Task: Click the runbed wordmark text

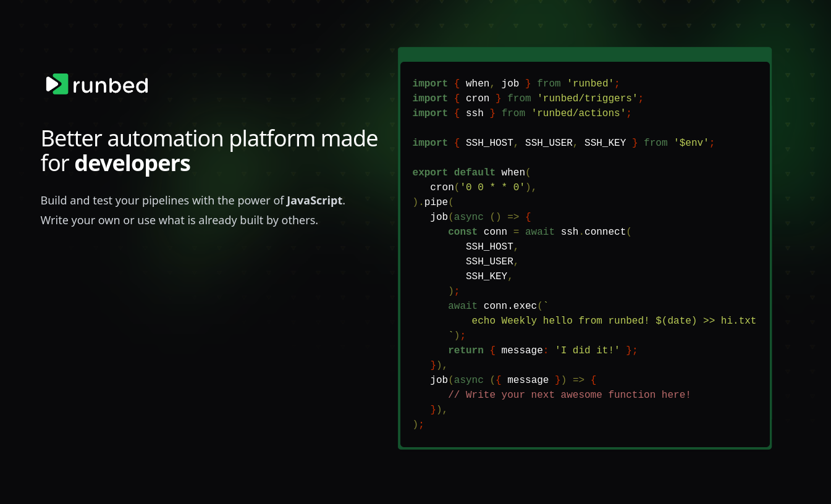Action: [x=111, y=85]
